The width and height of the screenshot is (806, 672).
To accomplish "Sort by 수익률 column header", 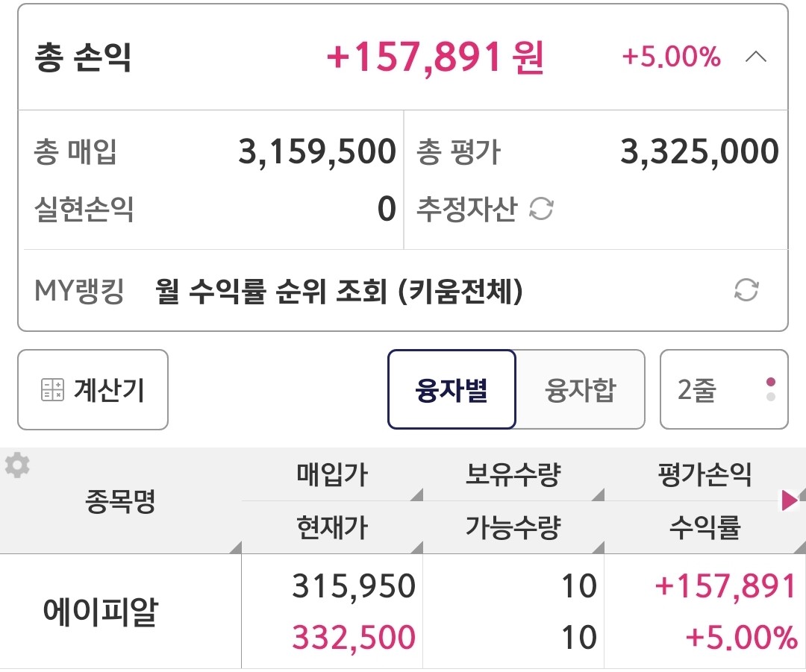I will (705, 528).
